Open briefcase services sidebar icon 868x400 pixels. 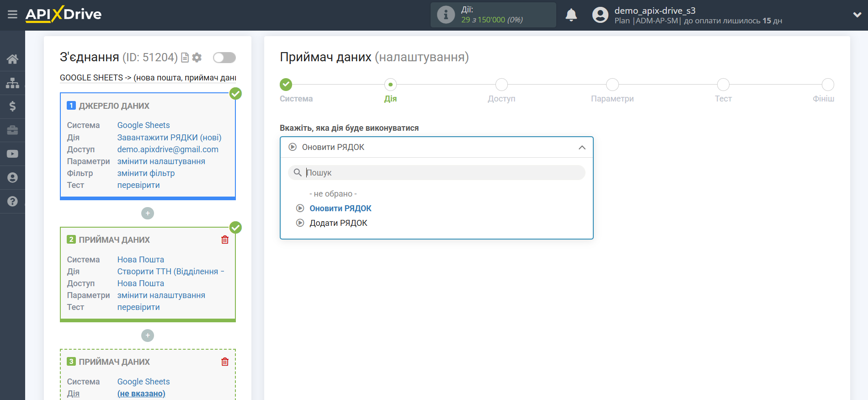click(x=12, y=130)
